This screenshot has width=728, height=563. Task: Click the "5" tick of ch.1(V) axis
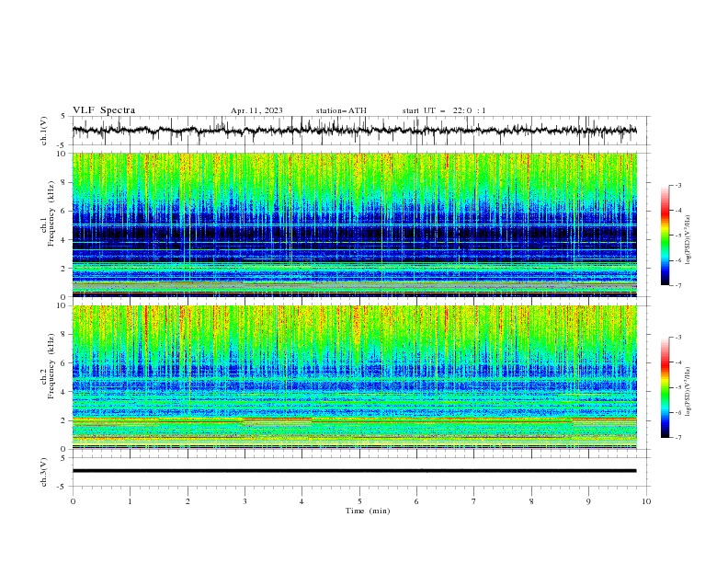click(63, 117)
